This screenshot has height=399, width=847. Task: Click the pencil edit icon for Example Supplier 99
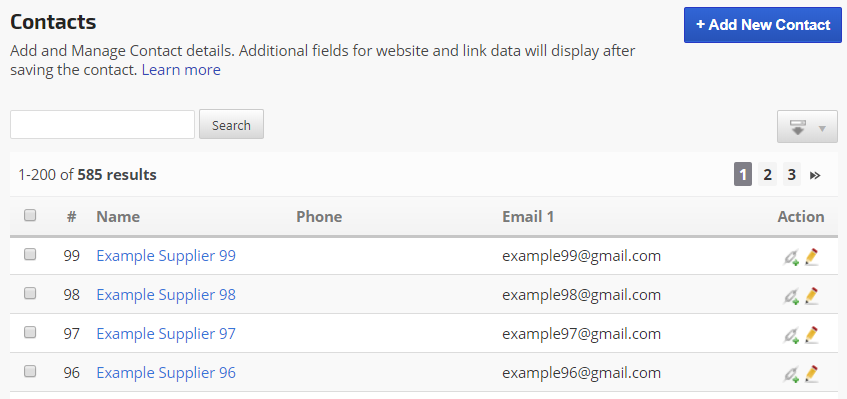[x=811, y=256]
